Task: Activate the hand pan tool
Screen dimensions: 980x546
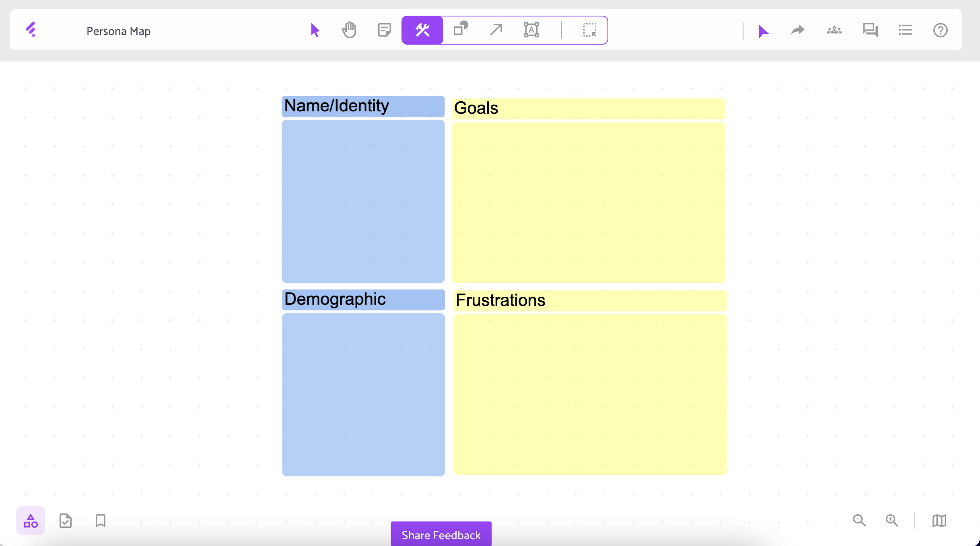Action: click(349, 30)
